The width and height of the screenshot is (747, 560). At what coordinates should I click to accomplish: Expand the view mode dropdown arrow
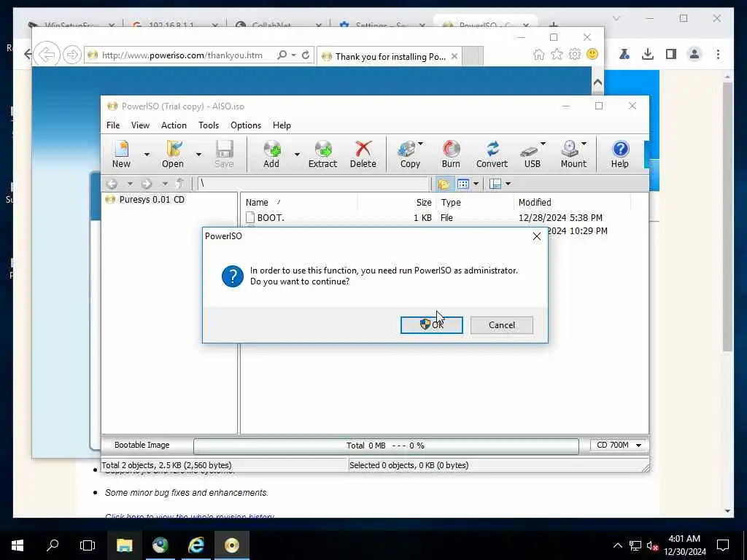tap(476, 184)
